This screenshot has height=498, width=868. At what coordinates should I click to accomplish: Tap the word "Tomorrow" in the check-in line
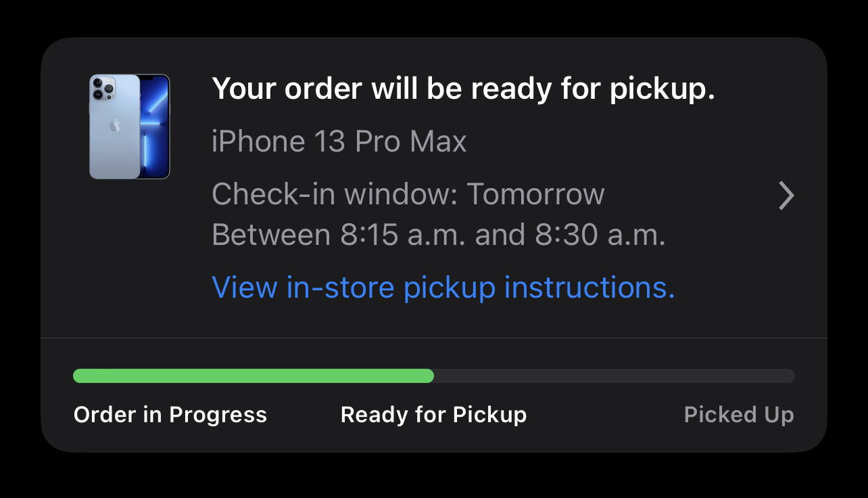point(535,194)
